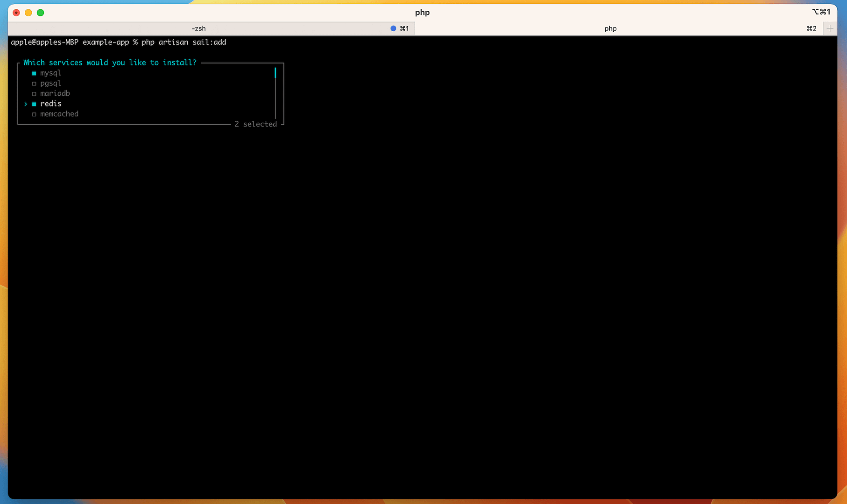Tick the mariadb service checkbox
The height and width of the screenshot is (504, 847).
tap(34, 94)
